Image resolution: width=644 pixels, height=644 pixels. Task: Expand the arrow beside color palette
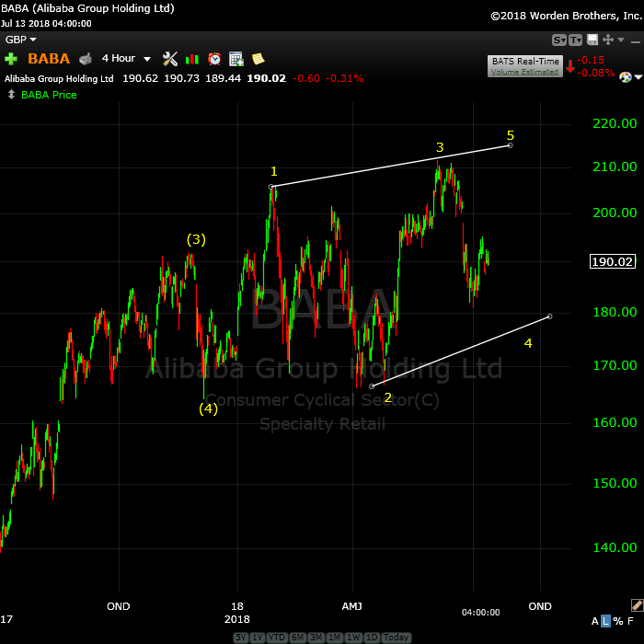[638, 76]
